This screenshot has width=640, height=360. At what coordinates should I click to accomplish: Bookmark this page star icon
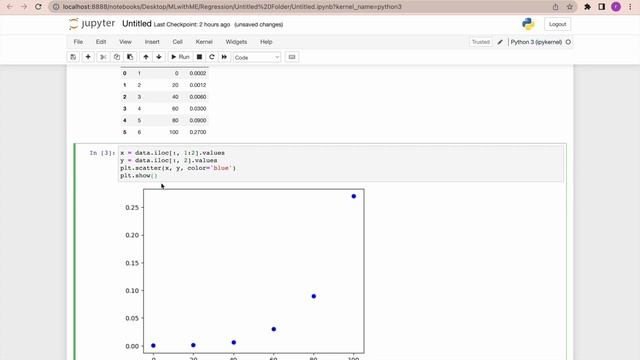pyautogui.click(x=570, y=7)
